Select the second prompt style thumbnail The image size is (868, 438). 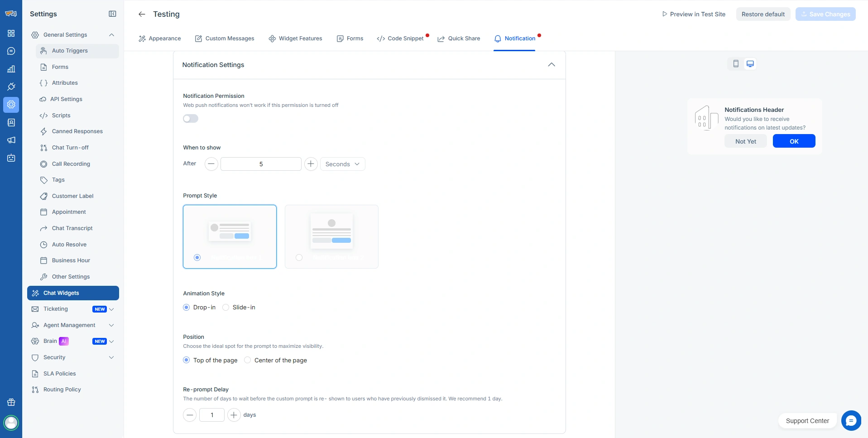pyautogui.click(x=331, y=236)
